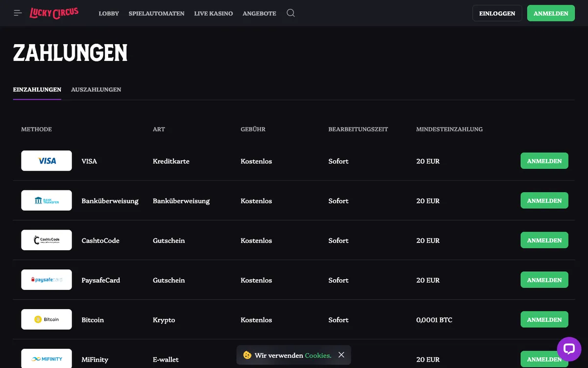Click the CashtoCode method name
This screenshot has width=588, height=368.
point(100,240)
